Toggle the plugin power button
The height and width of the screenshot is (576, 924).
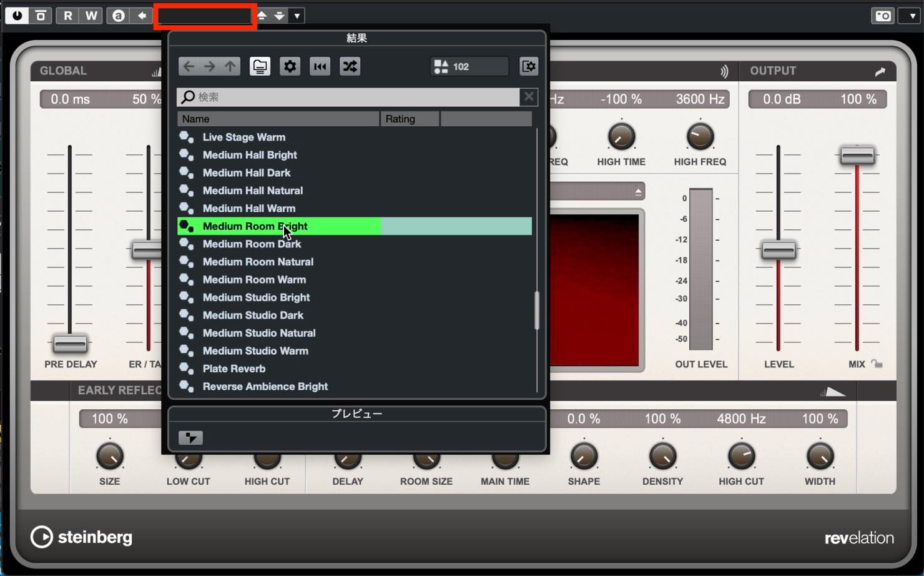coord(17,16)
